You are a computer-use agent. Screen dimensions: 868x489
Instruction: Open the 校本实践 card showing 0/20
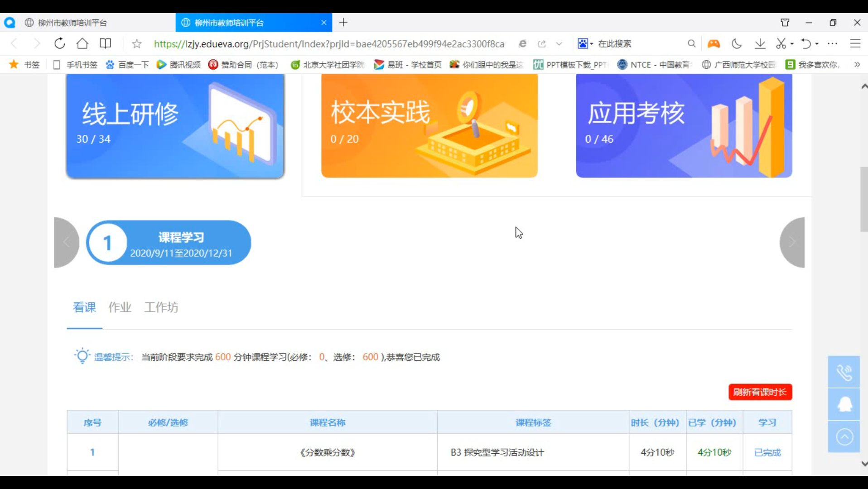pos(429,125)
